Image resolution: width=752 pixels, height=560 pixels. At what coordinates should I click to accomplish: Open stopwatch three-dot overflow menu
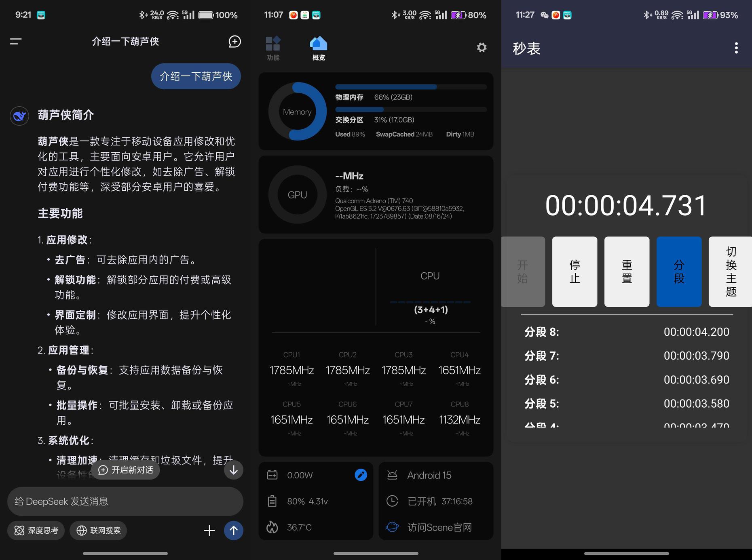pyautogui.click(x=736, y=48)
